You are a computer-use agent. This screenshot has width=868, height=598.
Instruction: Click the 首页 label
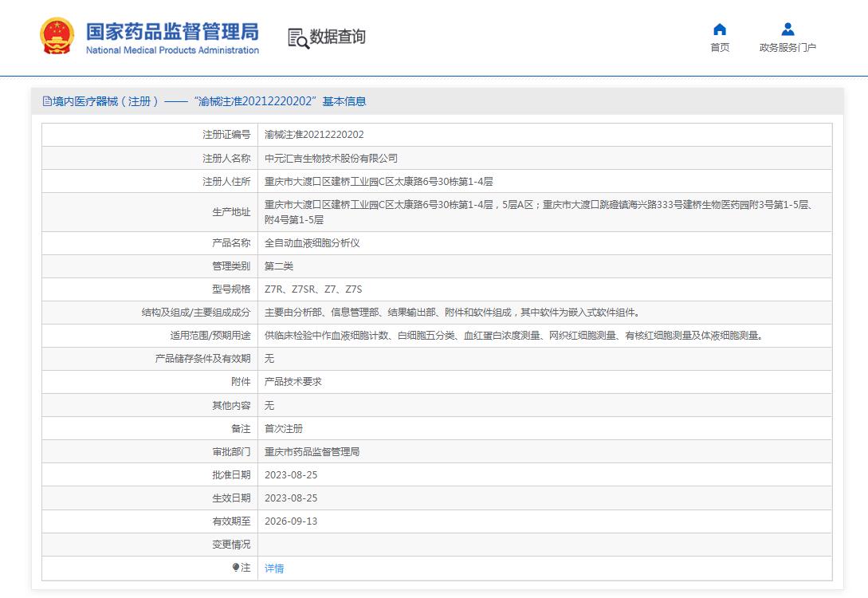click(x=720, y=48)
